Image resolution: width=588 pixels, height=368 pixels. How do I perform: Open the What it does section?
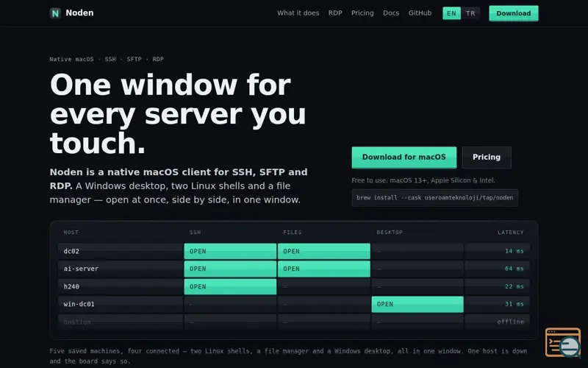(298, 13)
